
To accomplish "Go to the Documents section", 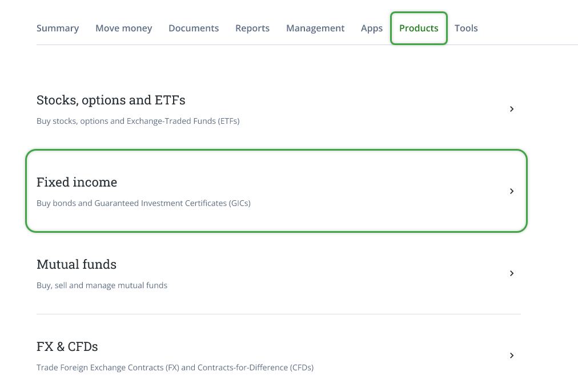I will tap(194, 28).
